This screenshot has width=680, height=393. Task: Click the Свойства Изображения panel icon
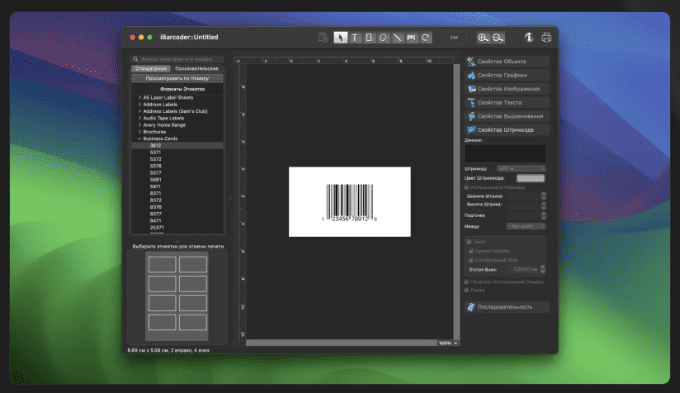point(471,89)
